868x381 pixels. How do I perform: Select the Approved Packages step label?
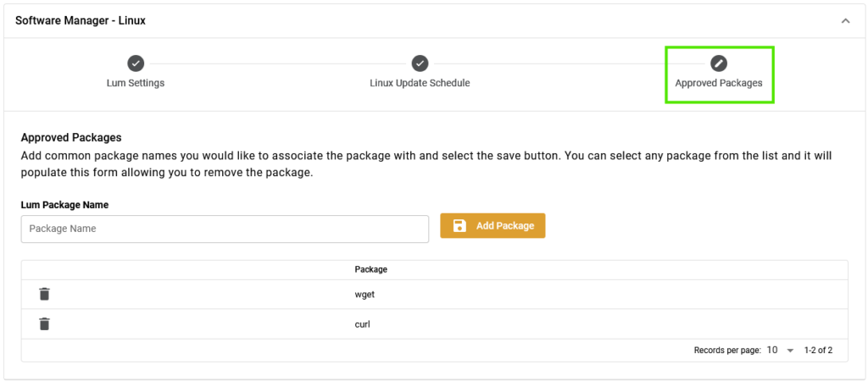coord(719,83)
